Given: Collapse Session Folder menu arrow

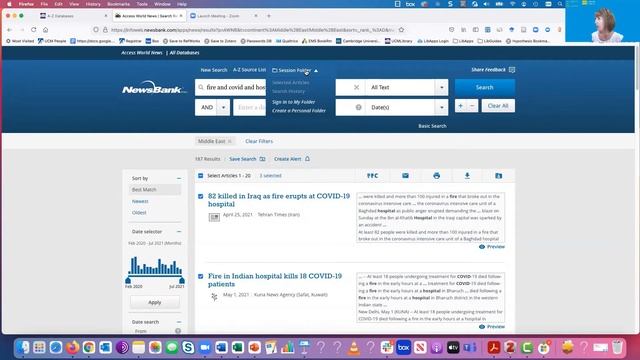Looking at the screenshot, I should tap(316, 71).
